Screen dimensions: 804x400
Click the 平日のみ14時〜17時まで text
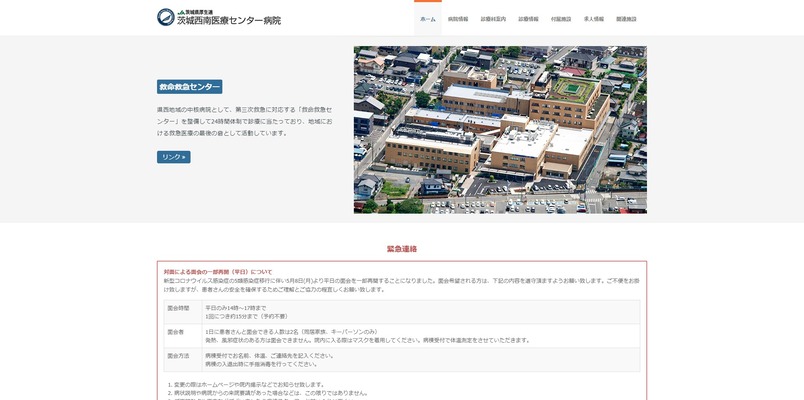pos(236,308)
